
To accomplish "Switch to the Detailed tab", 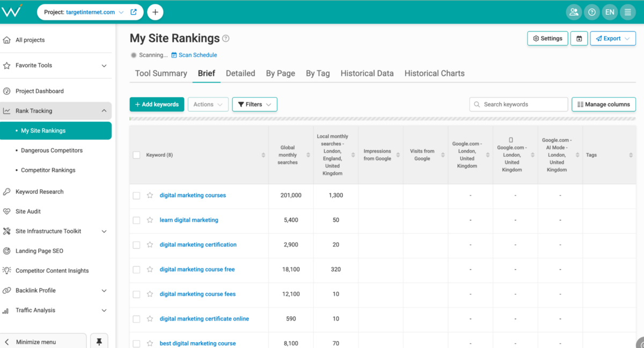I will (x=240, y=74).
